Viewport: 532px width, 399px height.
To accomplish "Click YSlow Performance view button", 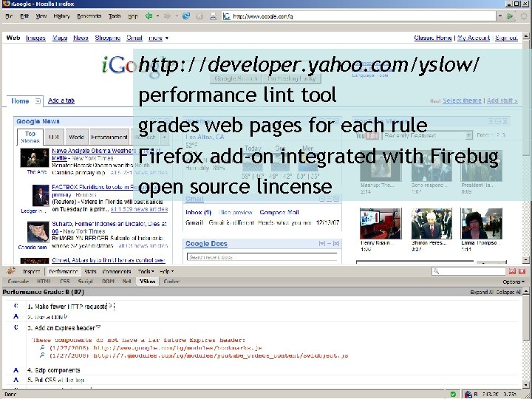I will [63, 271].
